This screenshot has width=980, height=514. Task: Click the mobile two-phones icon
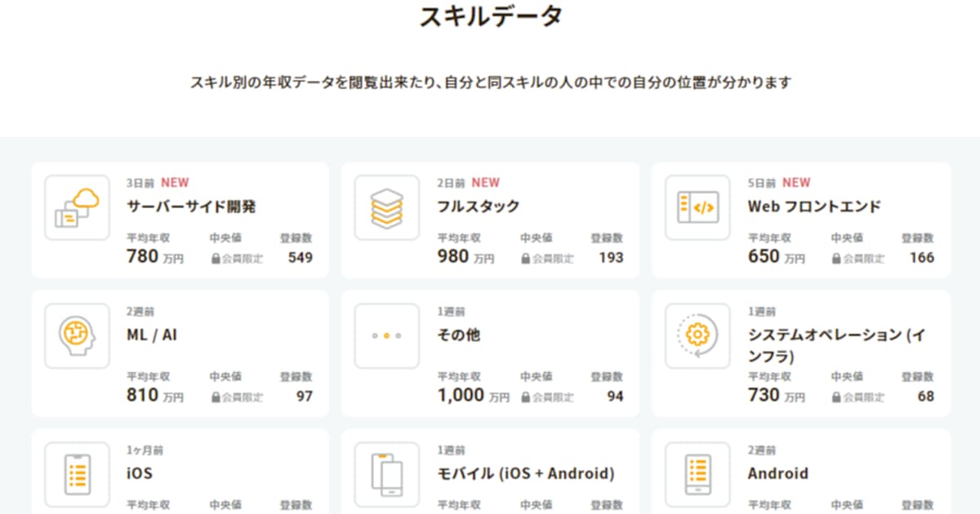pyautogui.click(x=387, y=474)
